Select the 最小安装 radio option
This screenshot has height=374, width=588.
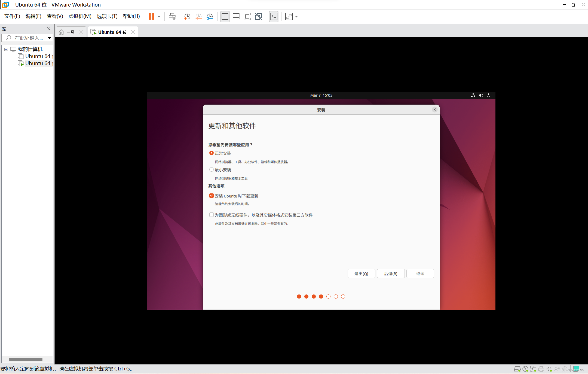(211, 170)
